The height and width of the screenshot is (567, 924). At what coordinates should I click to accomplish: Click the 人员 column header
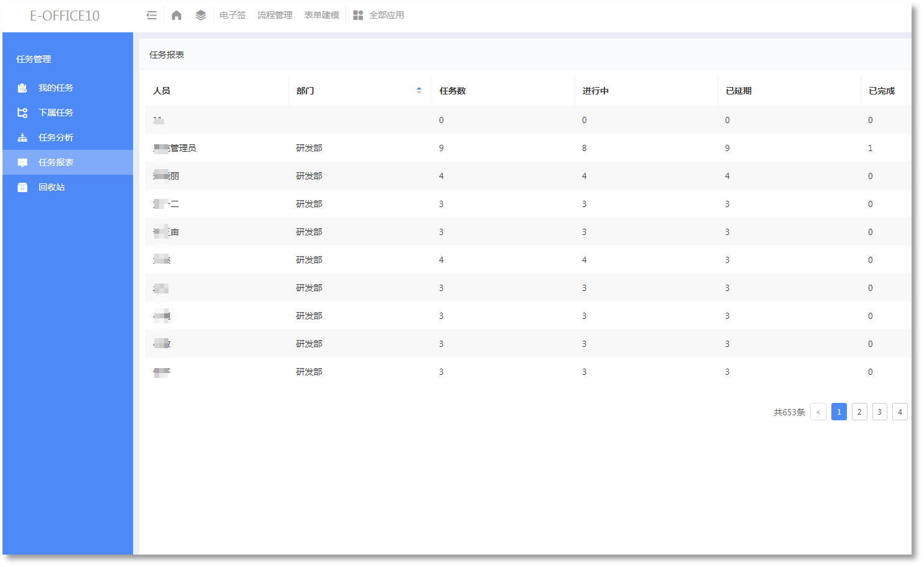point(162,91)
